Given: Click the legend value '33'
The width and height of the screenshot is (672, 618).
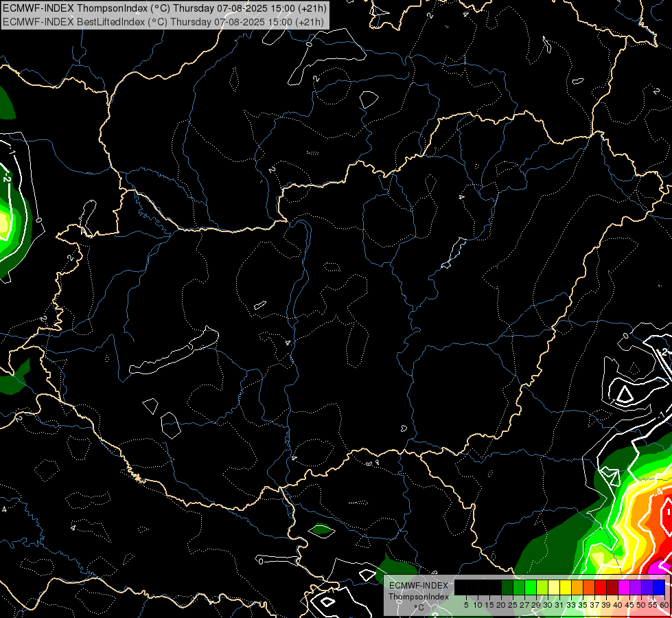Looking at the screenshot, I should pos(571,605).
